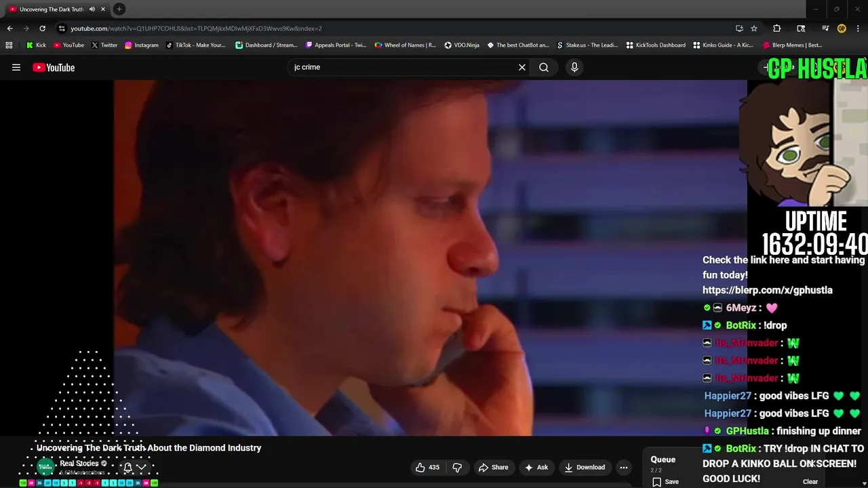
Task: Click the Queue panel heading
Action: (663, 460)
